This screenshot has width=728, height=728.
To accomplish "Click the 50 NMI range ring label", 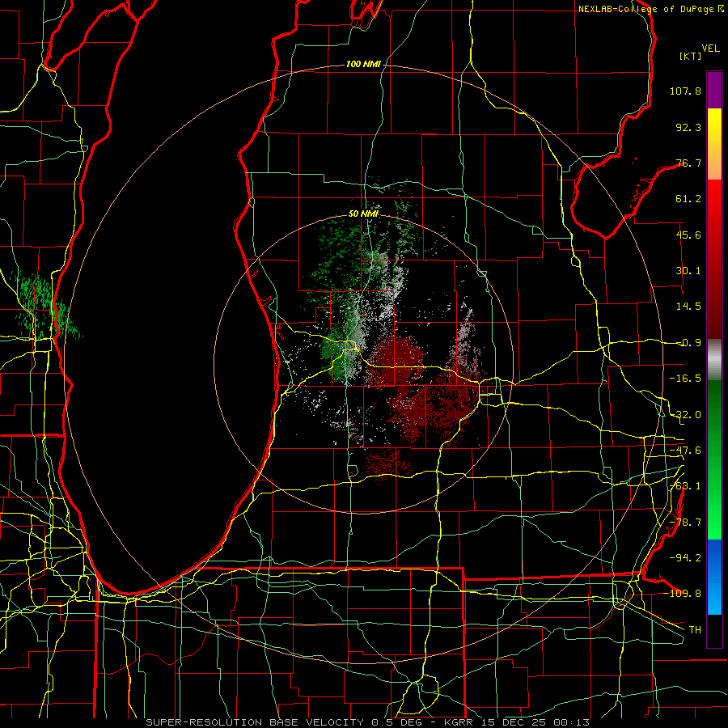I will coord(363,214).
